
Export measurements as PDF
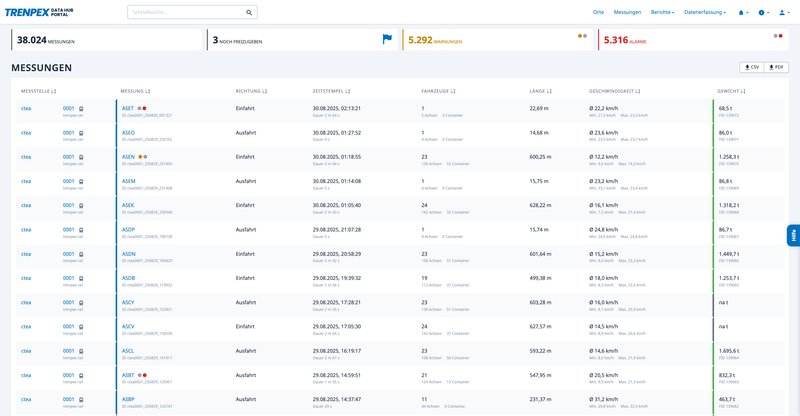pyautogui.click(x=776, y=67)
